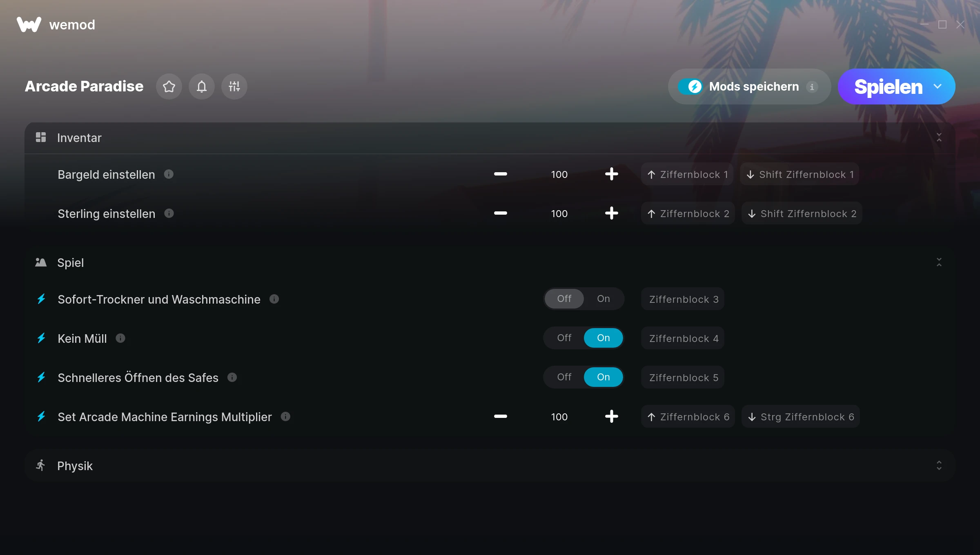This screenshot has width=980, height=555.
Task: Change the Ziffernblock 3 hotkey
Action: click(x=683, y=299)
